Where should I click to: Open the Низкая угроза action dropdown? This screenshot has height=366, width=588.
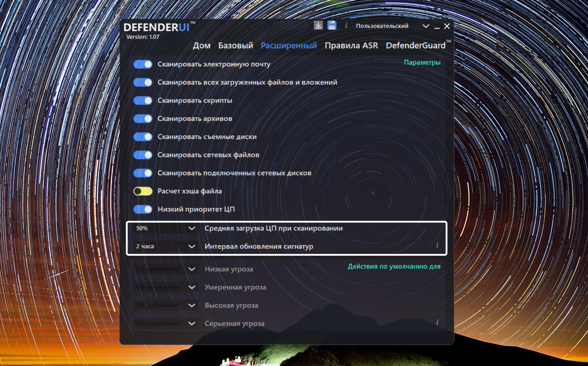[166, 269]
